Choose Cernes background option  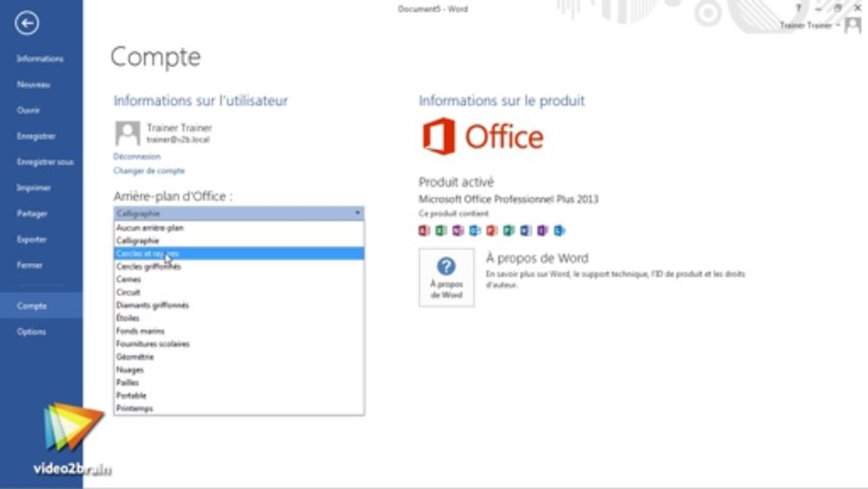239,279
